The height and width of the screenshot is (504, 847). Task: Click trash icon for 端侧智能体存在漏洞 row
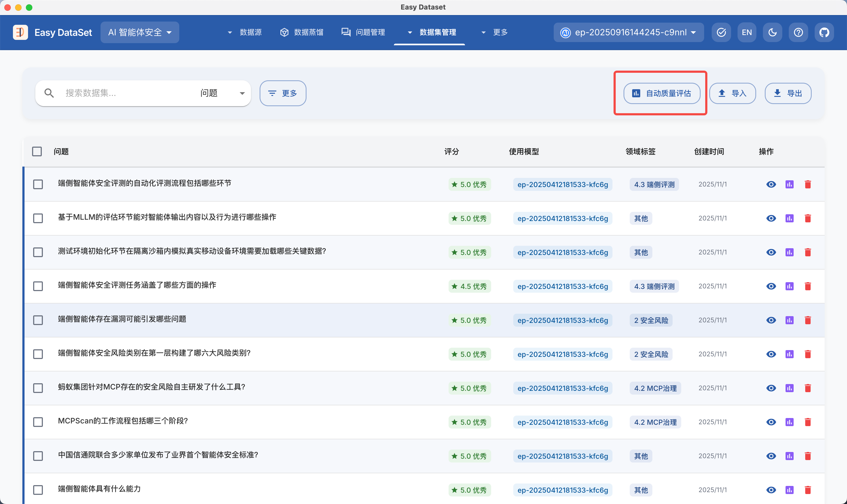coord(808,320)
